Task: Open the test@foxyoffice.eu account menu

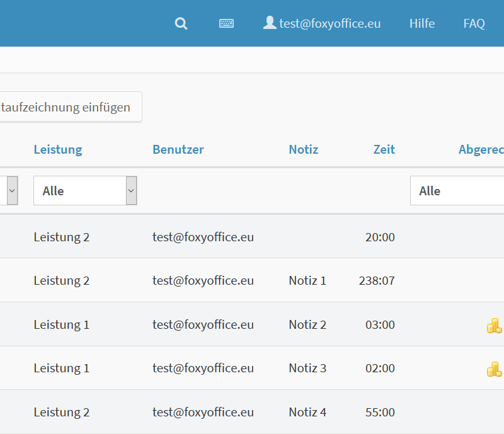Action: [330, 24]
